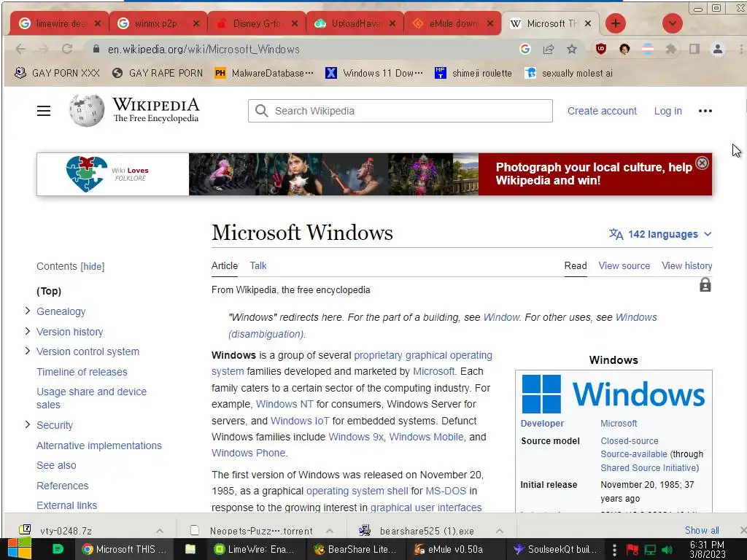
Task: Click the Google icon in the address bar
Action: [525, 49]
